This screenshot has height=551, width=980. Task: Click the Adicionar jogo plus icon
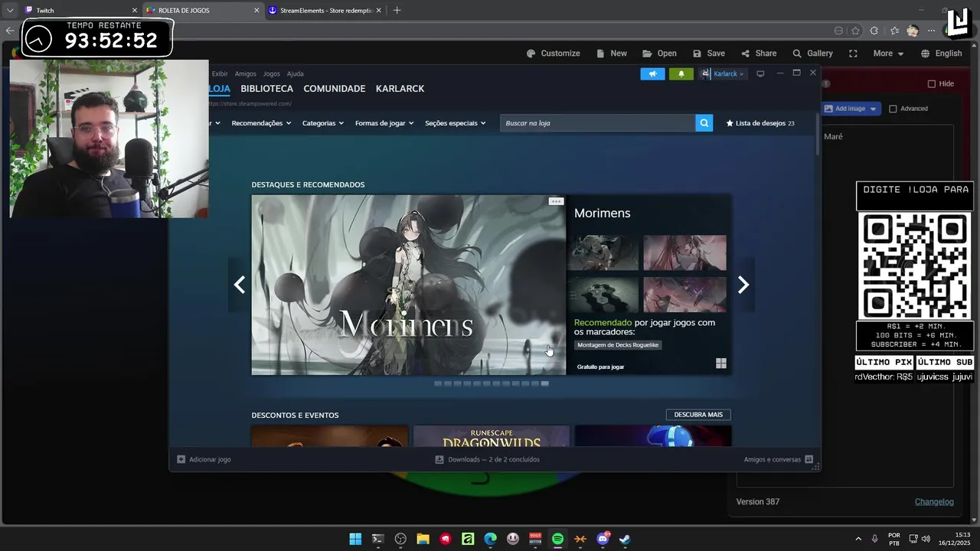(x=181, y=459)
